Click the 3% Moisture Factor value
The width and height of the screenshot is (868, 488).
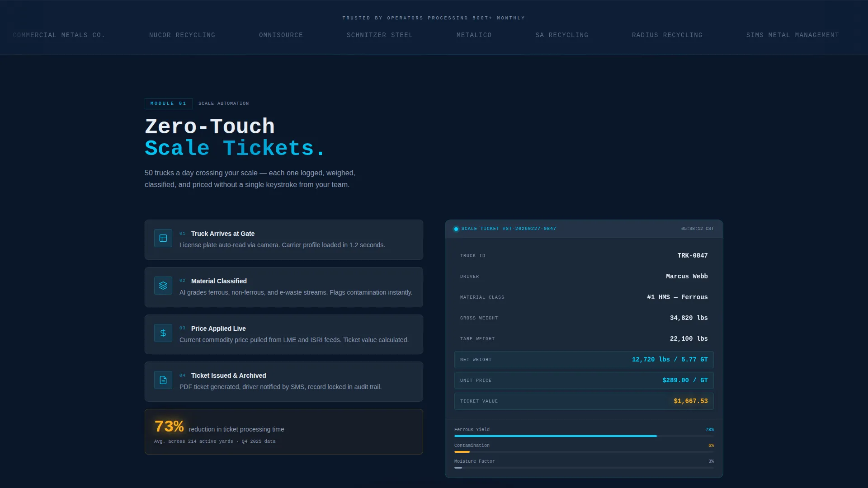tap(711, 461)
